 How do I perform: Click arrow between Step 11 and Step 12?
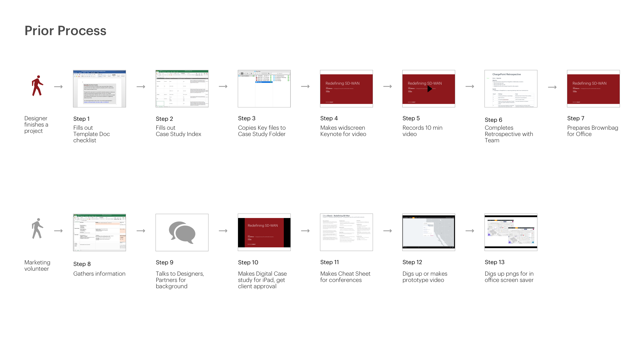[x=388, y=231]
